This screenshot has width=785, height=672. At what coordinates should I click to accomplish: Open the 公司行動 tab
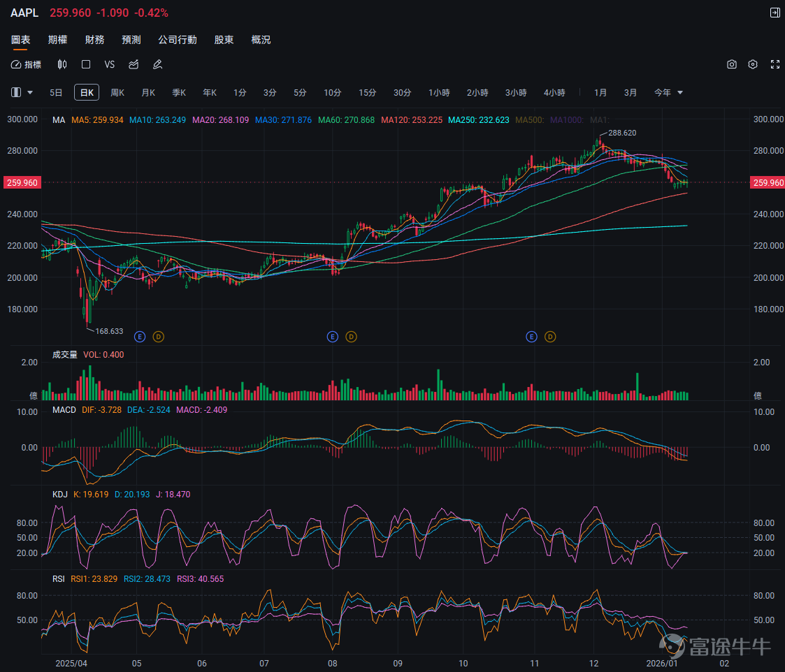coord(178,40)
